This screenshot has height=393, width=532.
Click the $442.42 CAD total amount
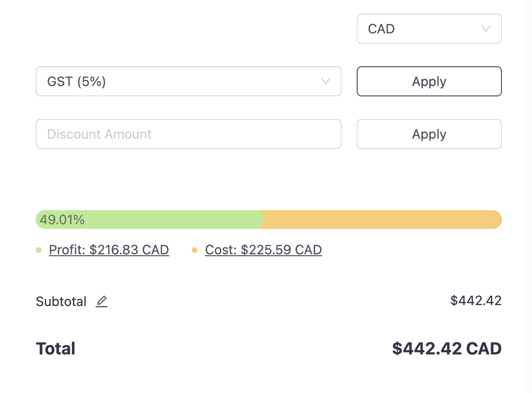click(447, 348)
